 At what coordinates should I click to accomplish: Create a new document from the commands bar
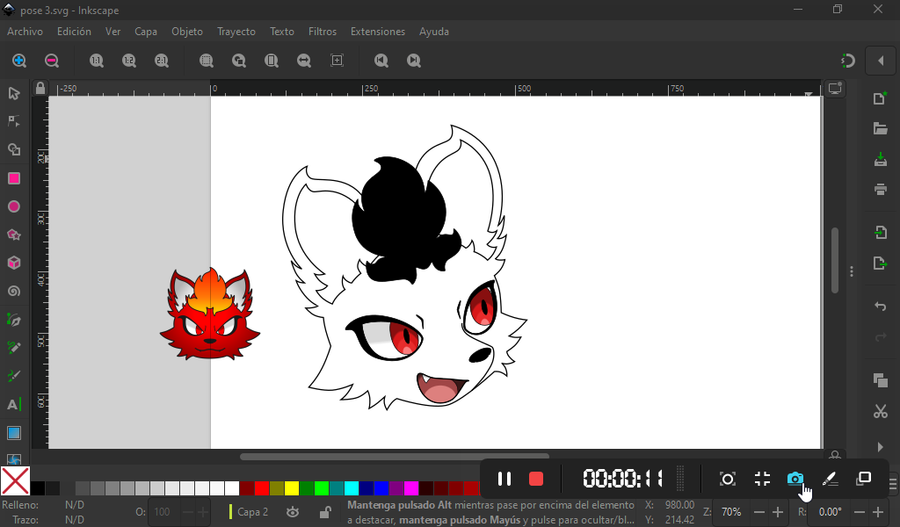(x=880, y=98)
